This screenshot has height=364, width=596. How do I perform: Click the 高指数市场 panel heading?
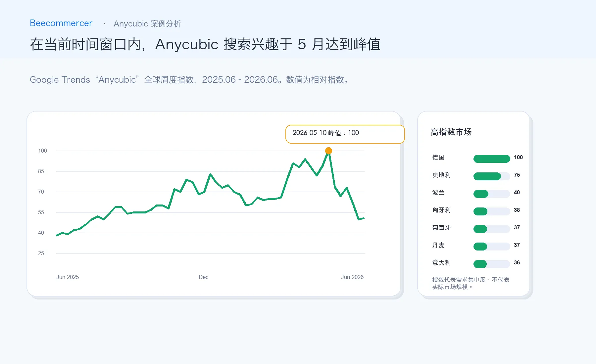coord(451,132)
